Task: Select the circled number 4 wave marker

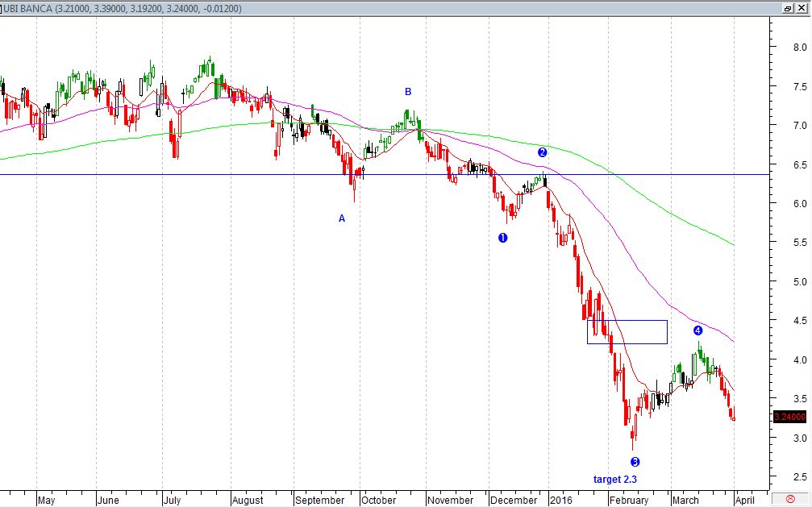Action: [x=697, y=330]
